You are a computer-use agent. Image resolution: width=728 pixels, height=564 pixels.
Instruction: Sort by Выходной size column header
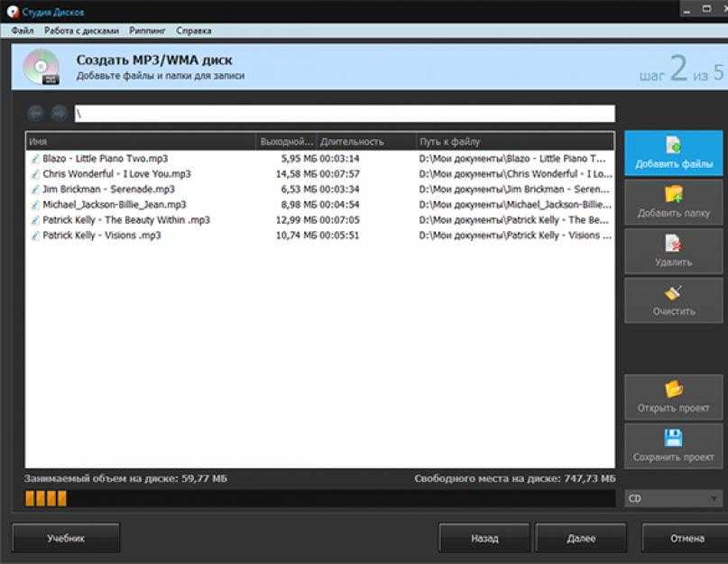286,142
